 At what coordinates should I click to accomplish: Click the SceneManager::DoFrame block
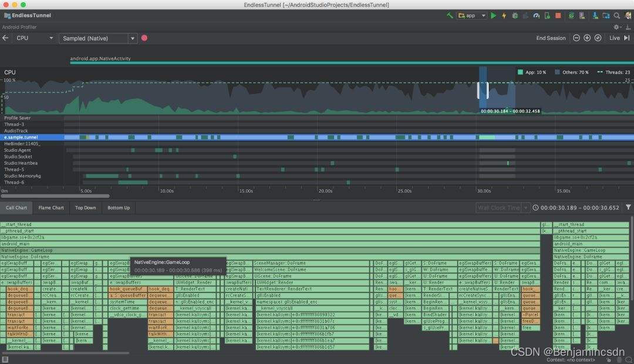(311, 263)
